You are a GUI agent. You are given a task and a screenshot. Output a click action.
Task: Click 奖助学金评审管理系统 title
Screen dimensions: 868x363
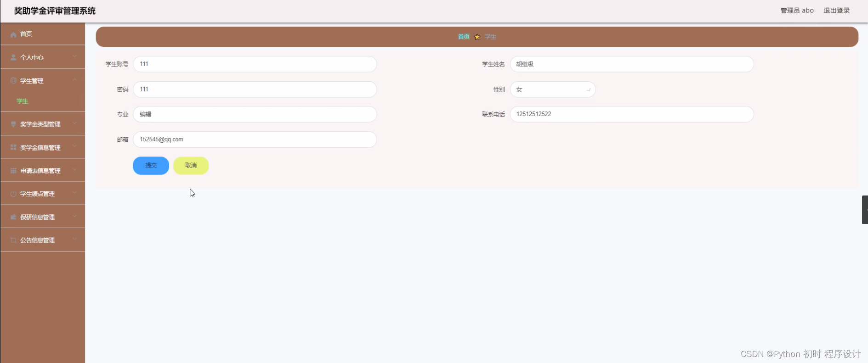[x=55, y=11]
